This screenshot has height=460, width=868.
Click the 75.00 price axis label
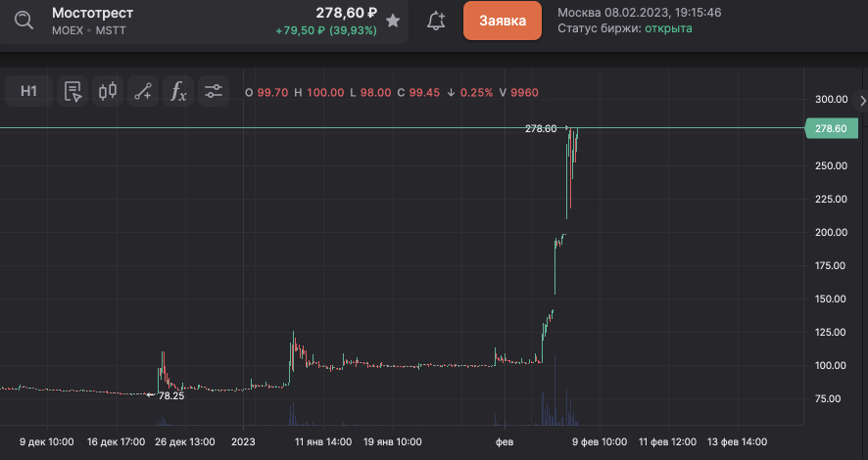[x=828, y=398]
